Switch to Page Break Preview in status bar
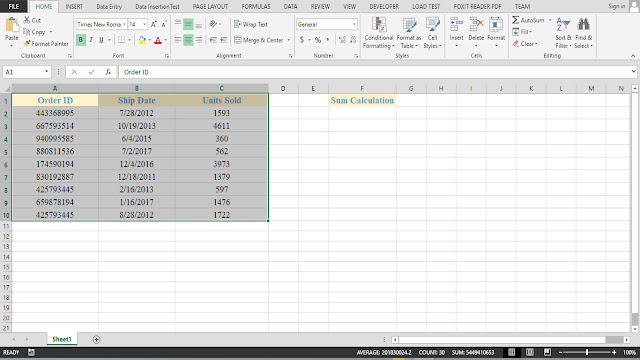 tap(547, 352)
